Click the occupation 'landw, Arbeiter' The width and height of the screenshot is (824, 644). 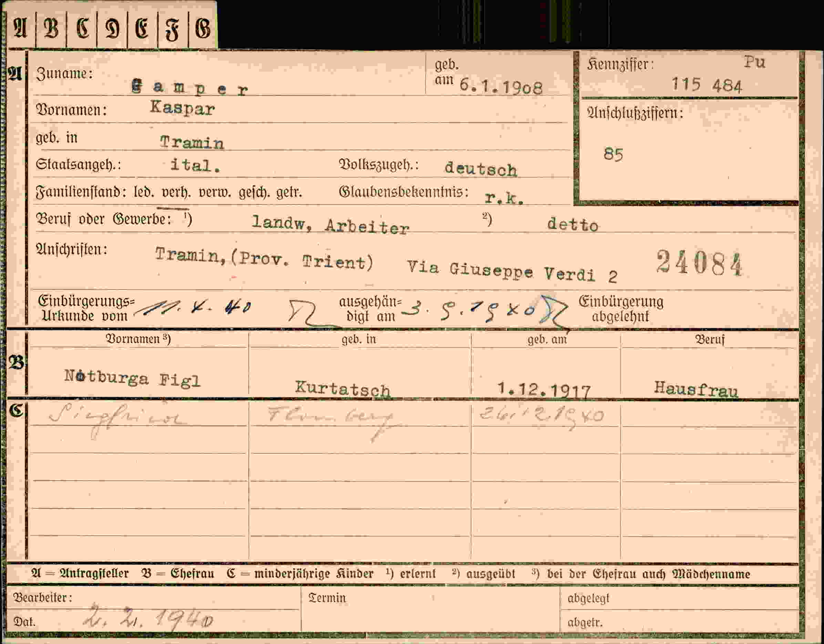(x=330, y=225)
